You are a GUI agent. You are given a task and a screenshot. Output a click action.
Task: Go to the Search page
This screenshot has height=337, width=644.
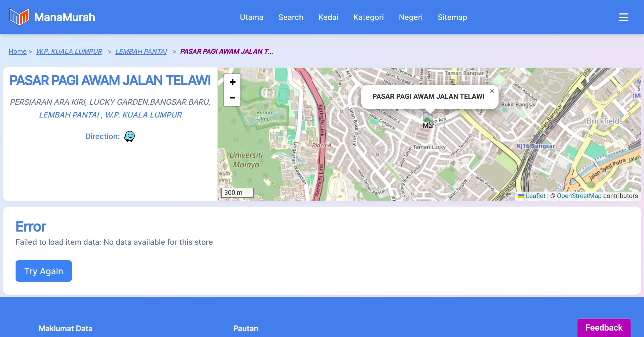click(291, 17)
